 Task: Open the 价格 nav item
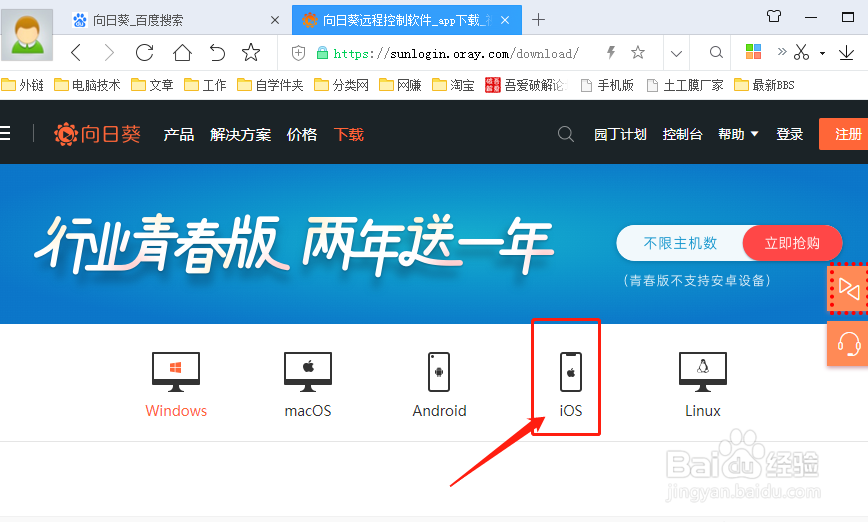tap(302, 135)
